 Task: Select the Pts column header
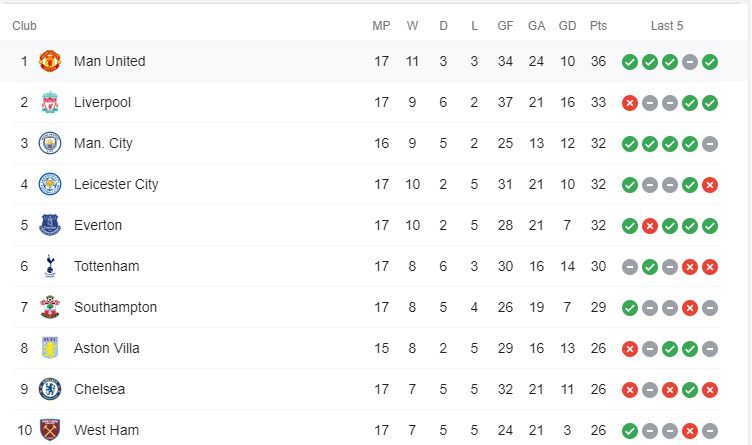point(598,26)
